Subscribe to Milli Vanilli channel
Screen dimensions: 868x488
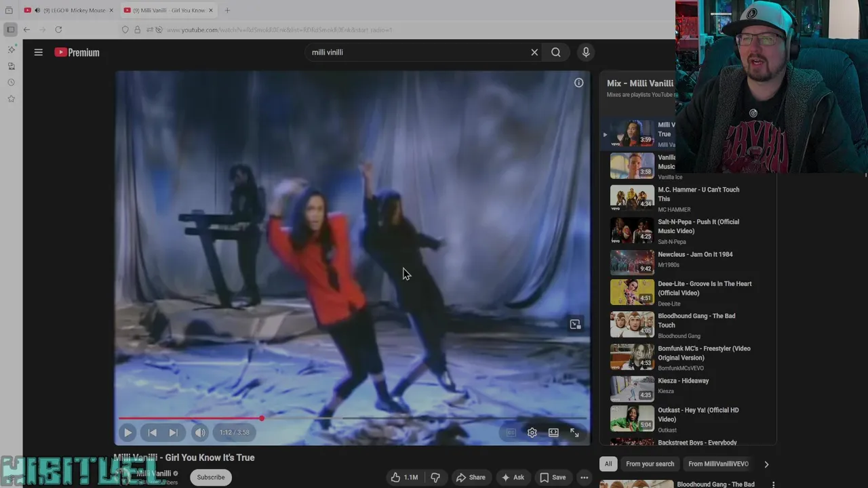click(x=211, y=477)
